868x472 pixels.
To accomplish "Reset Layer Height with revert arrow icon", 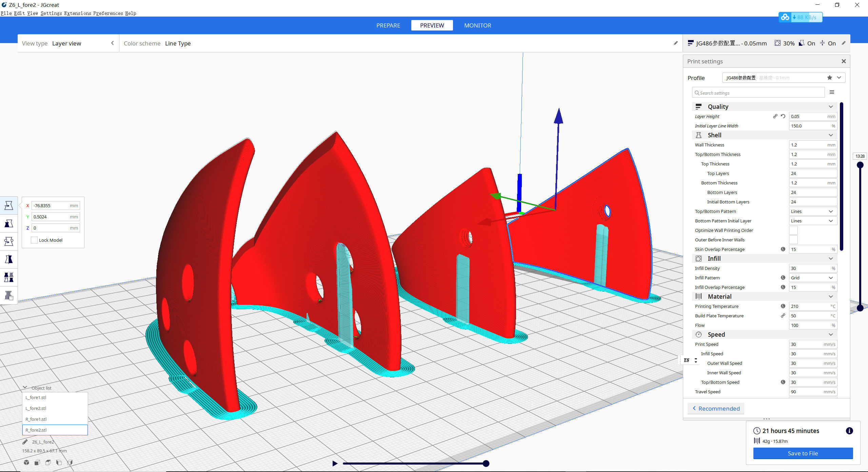I will (783, 116).
